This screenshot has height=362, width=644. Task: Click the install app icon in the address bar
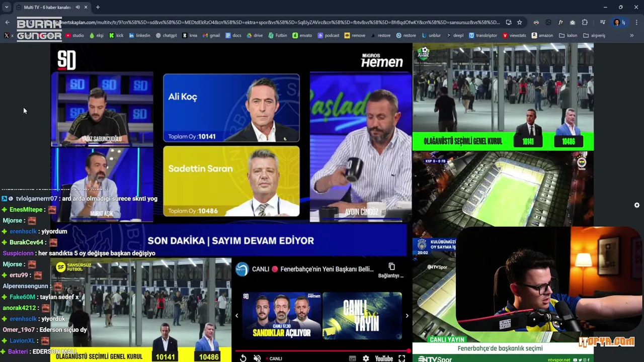coord(509,22)
